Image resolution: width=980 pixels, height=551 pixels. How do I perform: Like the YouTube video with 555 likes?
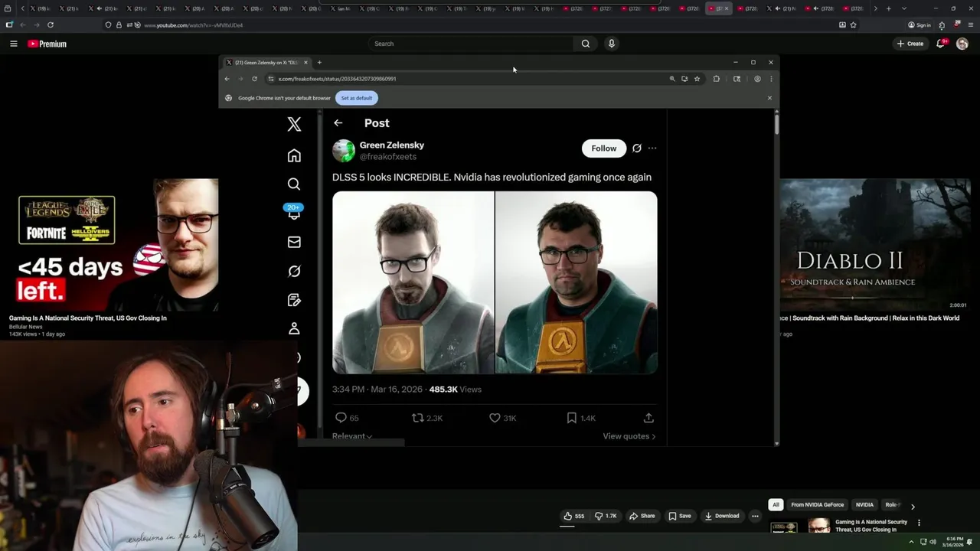pos(574,516)
